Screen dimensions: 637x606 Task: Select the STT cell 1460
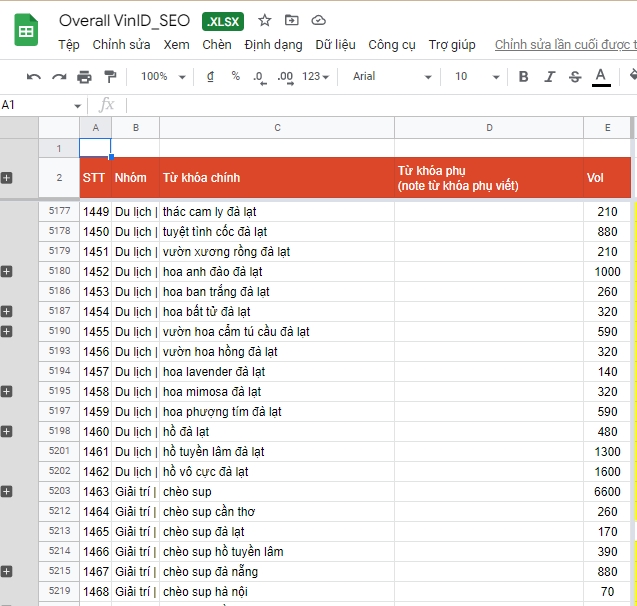tap(95, 432)
